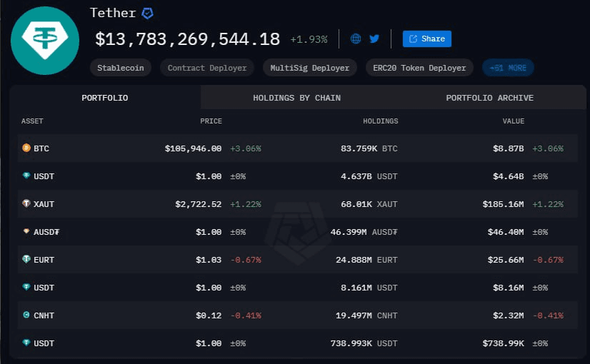Switch to the PORTFOLIO tab
The height and width of the screenshot is (364, 590).
[105, 98]
